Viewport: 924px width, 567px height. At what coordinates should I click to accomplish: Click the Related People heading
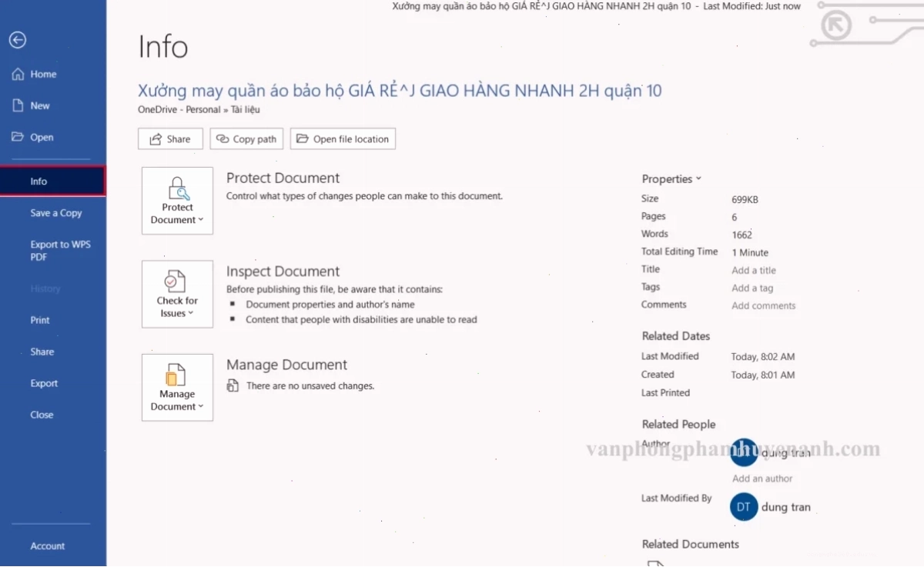tap(679, 424)
